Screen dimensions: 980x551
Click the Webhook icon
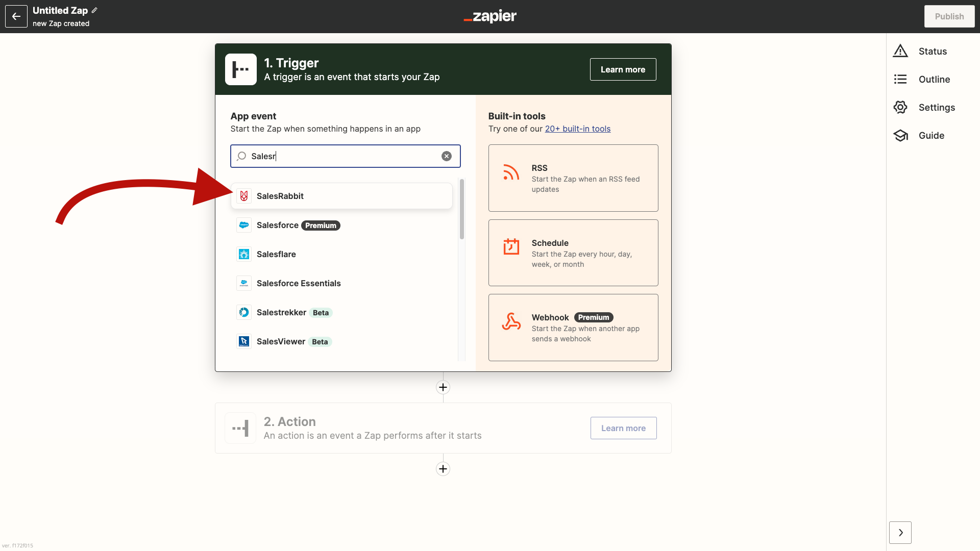click(x=511, y=321)
